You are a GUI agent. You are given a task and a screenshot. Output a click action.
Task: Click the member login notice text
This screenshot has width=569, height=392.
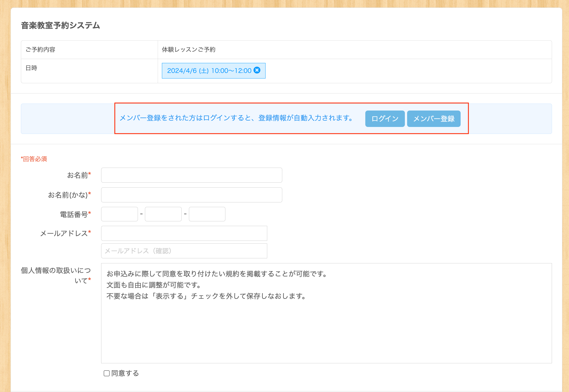pos(236,118)
